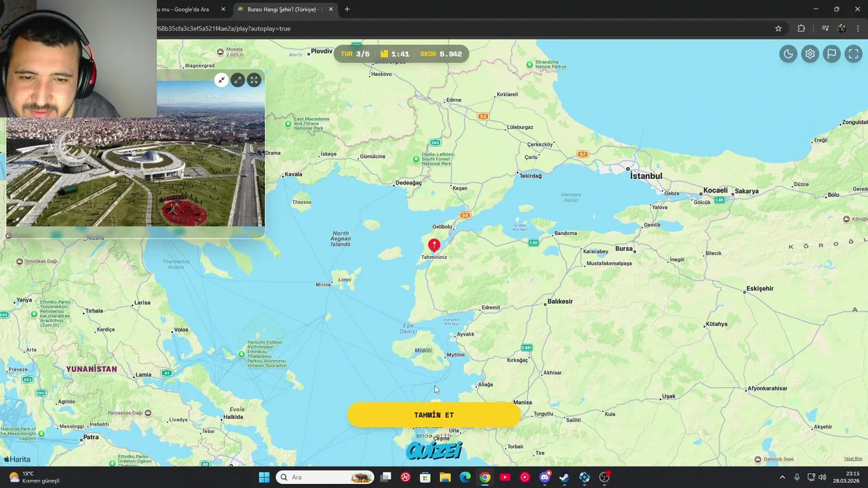This screenshot has height=488, width=868.
Task: Maximize the photo preview with the four-arrow icon
Action: [x=254, y=80]
